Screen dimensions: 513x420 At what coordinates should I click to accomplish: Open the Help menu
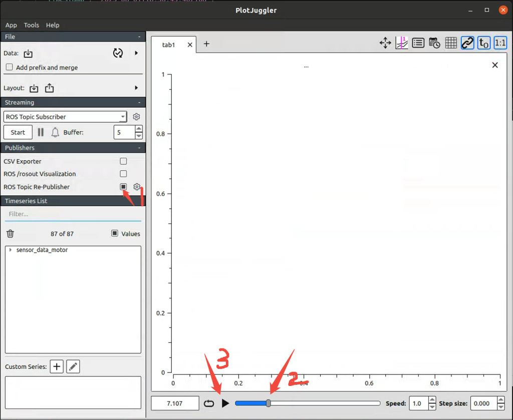click(x=52, y=25)
